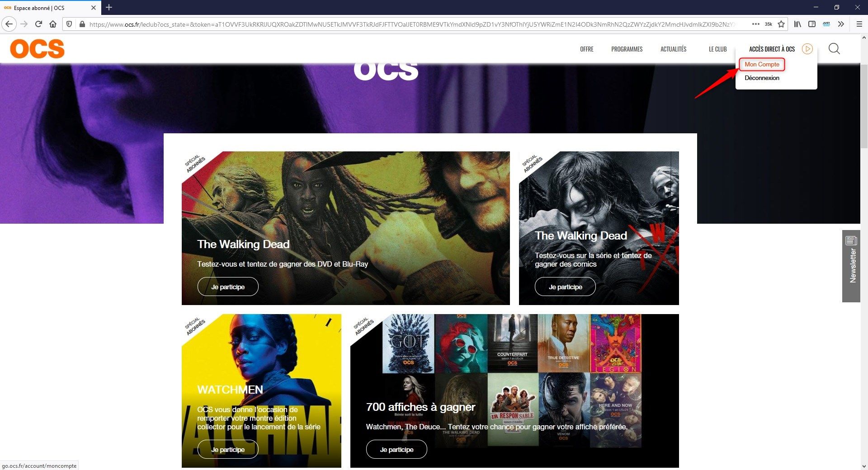868x470 pixels.
Task: Expand ACCÈS DIRECT À OCS dropdown
Action: point(772,49)
